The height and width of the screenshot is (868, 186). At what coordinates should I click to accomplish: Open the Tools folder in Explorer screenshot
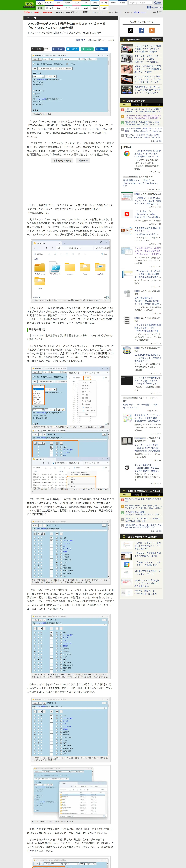(85, 268)
